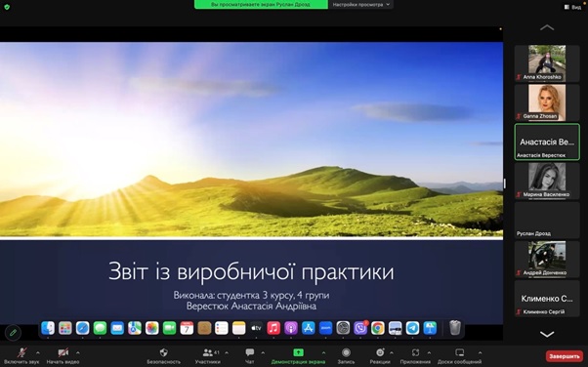Open the Чат chat panel
Viewport: 588px width, 367px height.
pos(250,352)
